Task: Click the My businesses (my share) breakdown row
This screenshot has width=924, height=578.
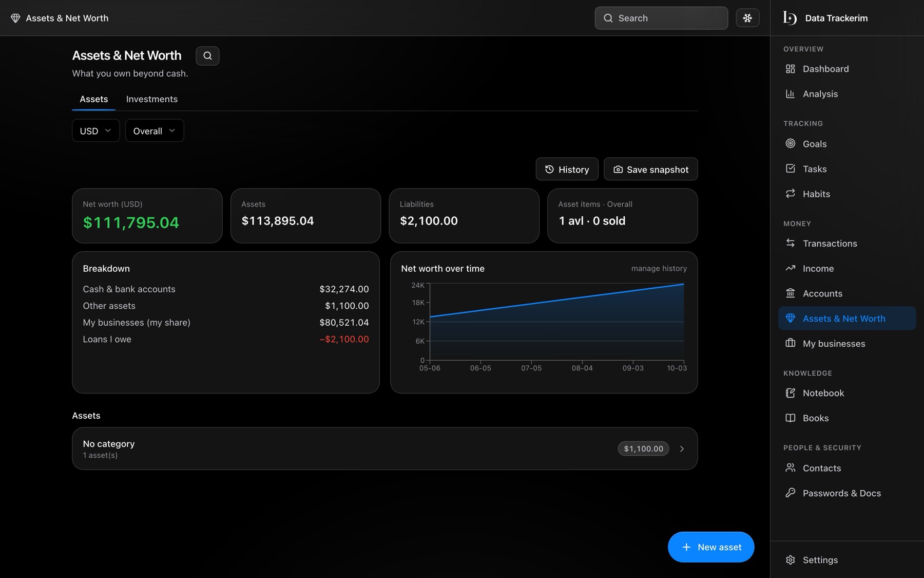Action: pyautogui.click(x=226, y=323)
